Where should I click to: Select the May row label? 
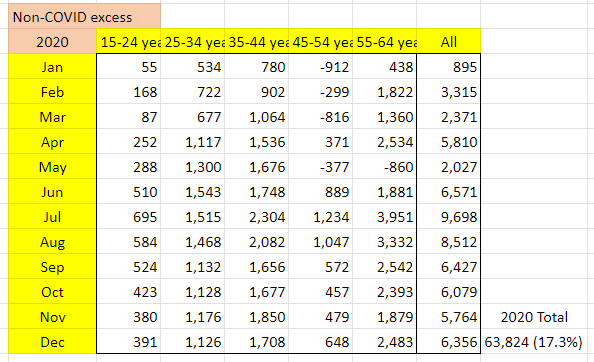coord(52,167)
